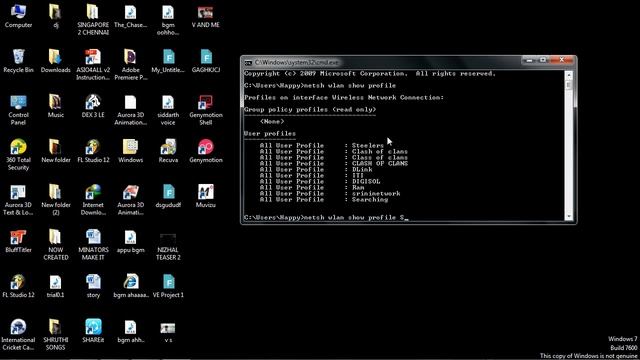Select the dsgududf file icon
The image size is (640, 360).
coord(168,196)
